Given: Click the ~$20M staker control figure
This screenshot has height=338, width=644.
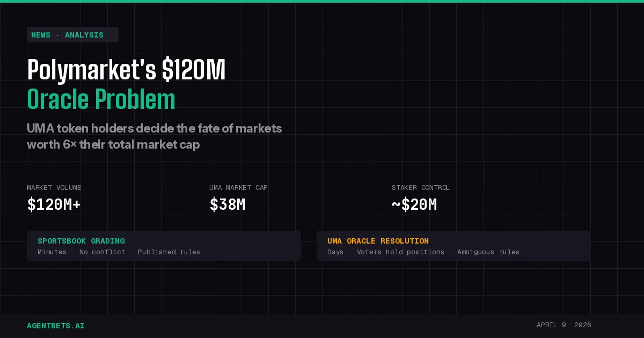Looking at the screenshot, I should coord(414,204).
